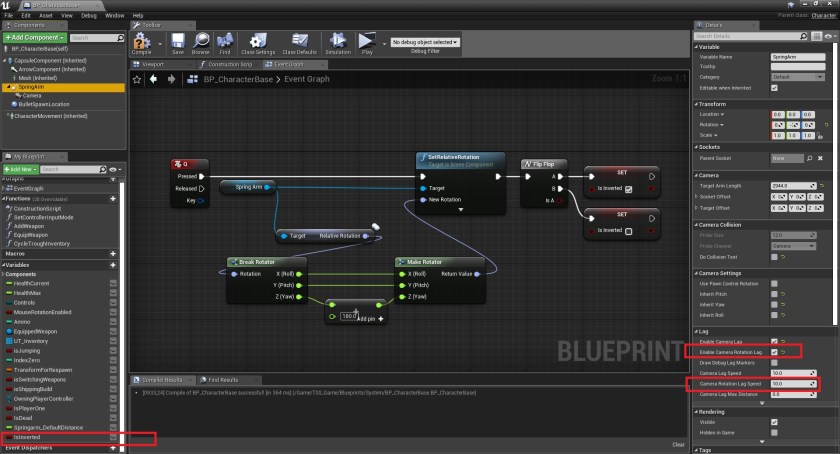840x454 pixels.
Task: Check Use Pawn Control Rotation
Action: 774,283
